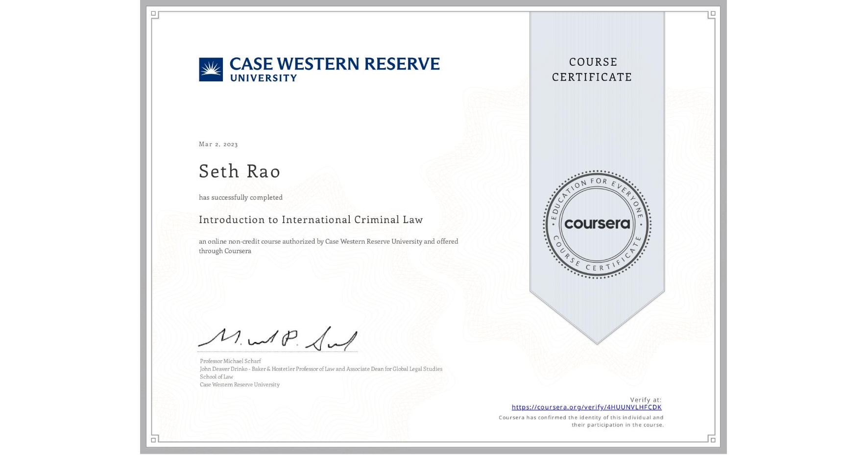Click the 'COURSE CERTIFICATE' heading
Screen dimensions: 868x455
tap(592, 69)
